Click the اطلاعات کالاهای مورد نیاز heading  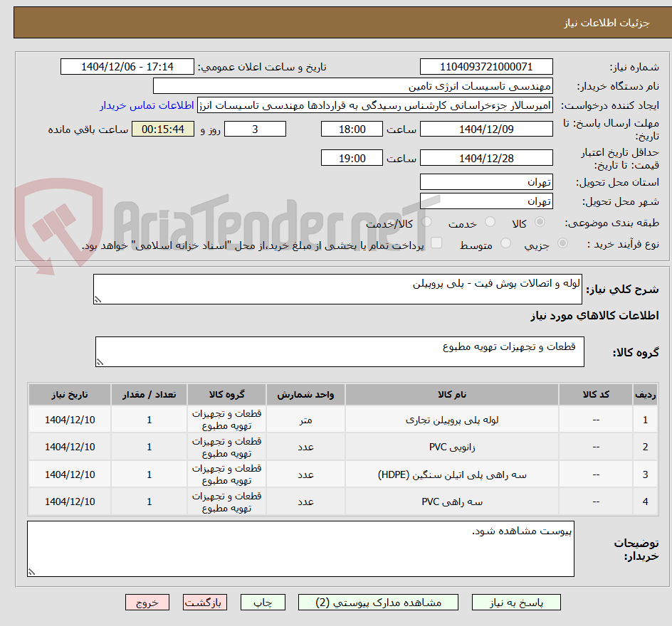[595, 316]
